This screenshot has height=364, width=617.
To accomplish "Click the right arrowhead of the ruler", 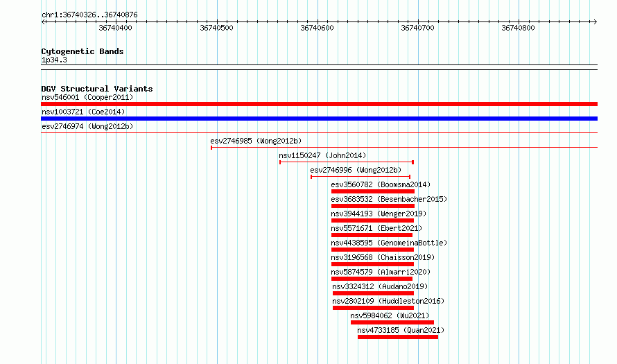I will [596, 21].
